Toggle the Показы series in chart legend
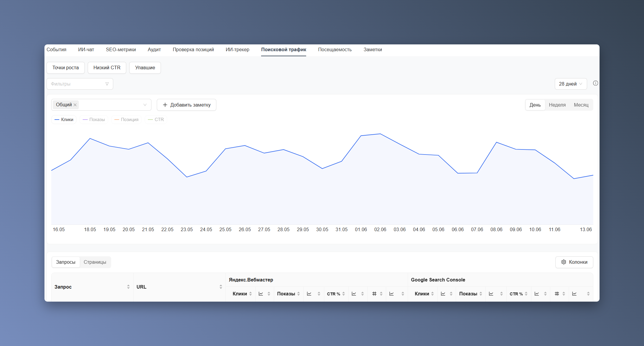 (x=94, y=120)
